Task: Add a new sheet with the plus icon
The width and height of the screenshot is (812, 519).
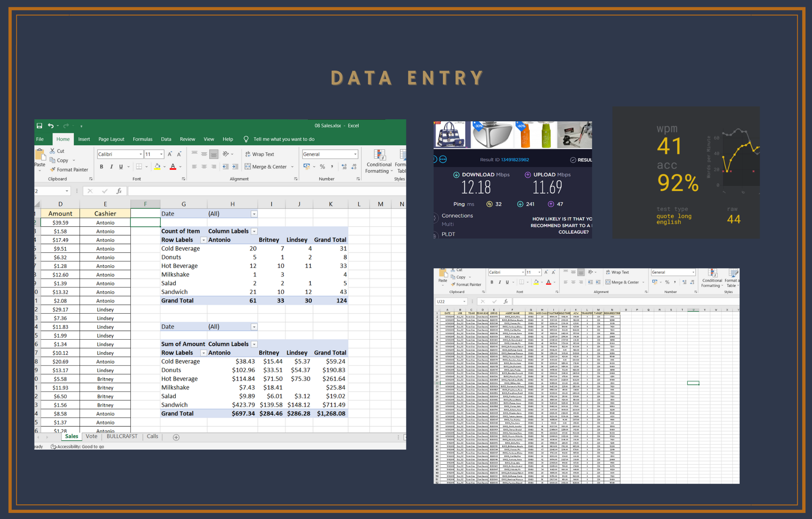Action: coord(176,437)
